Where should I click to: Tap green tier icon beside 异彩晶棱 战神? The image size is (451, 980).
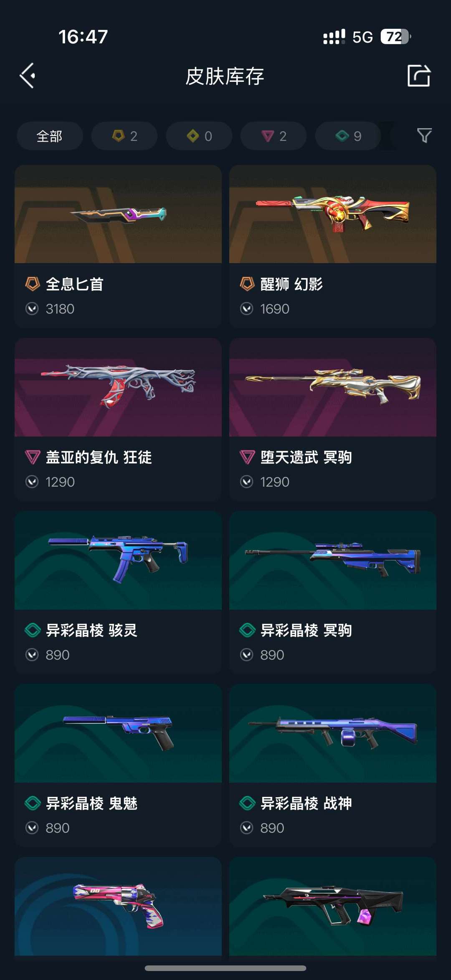click(247, 803)
